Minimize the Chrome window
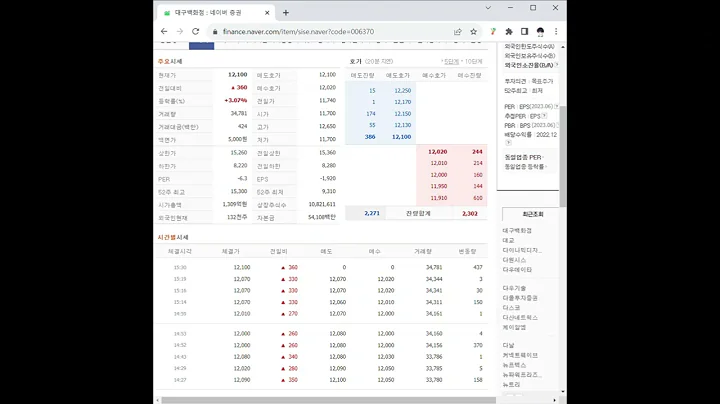The image size is (720, 404). coord(511,8)
